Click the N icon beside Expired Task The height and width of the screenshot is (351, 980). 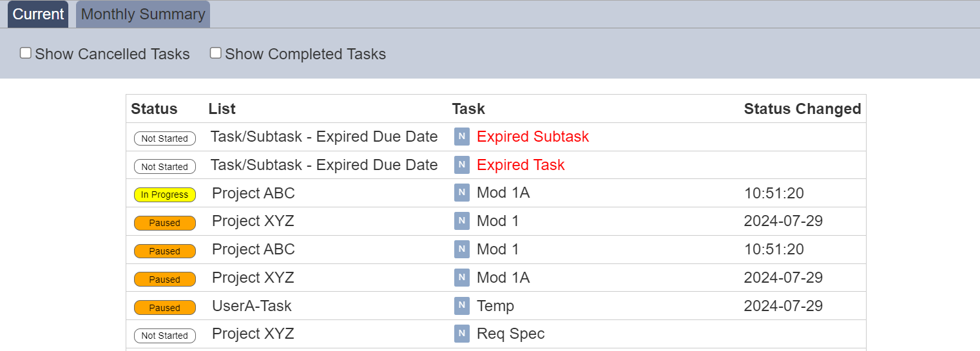point(461,165)
